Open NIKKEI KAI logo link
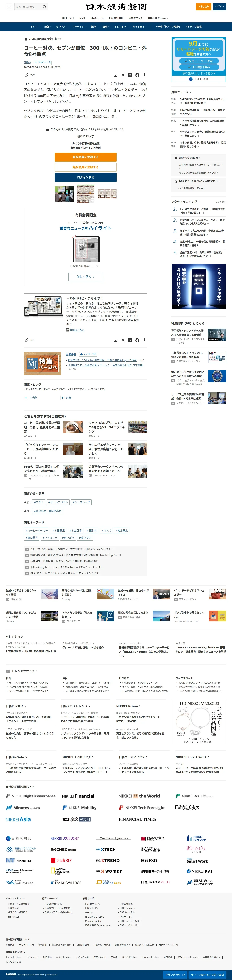The height and width of the screenshot is (980, 232). click(199, 871)
